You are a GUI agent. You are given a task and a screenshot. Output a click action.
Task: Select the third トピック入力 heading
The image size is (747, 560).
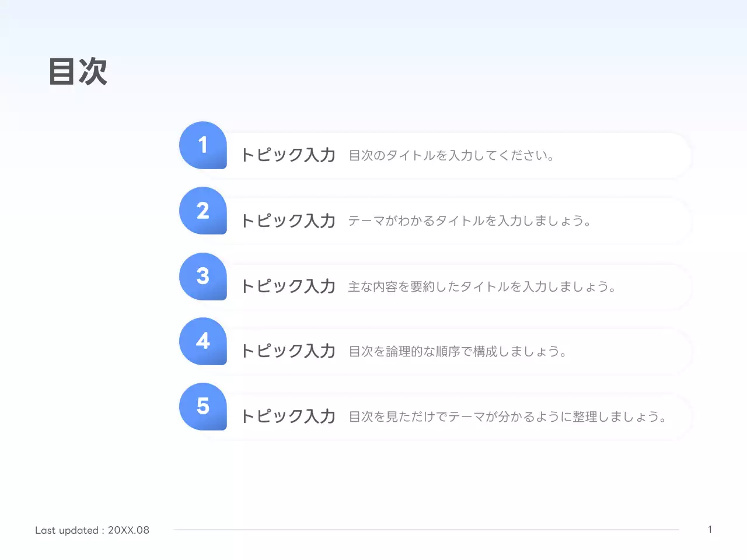(x=288, y=286)
